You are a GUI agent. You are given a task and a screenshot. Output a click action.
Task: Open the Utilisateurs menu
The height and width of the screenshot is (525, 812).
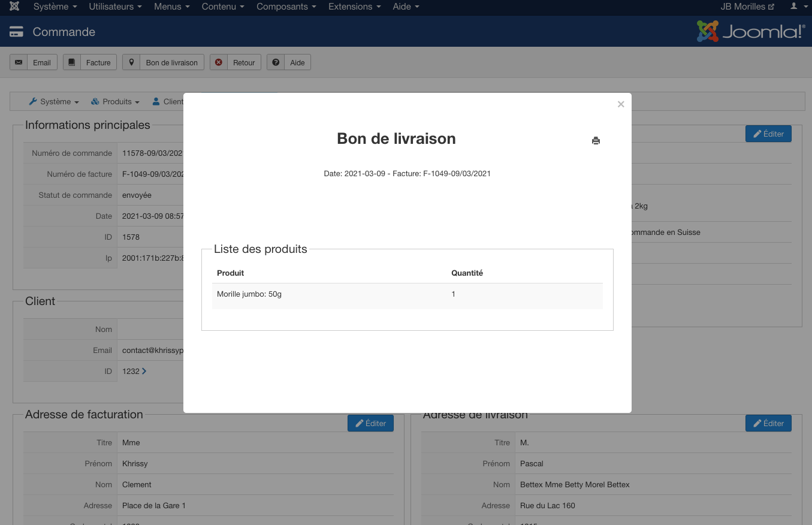pyautogui.click(x=115, y=7)
